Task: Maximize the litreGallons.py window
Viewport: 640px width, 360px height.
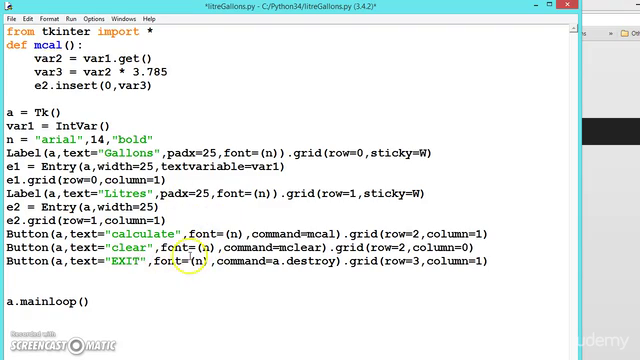Action: (x=549, y=4)
